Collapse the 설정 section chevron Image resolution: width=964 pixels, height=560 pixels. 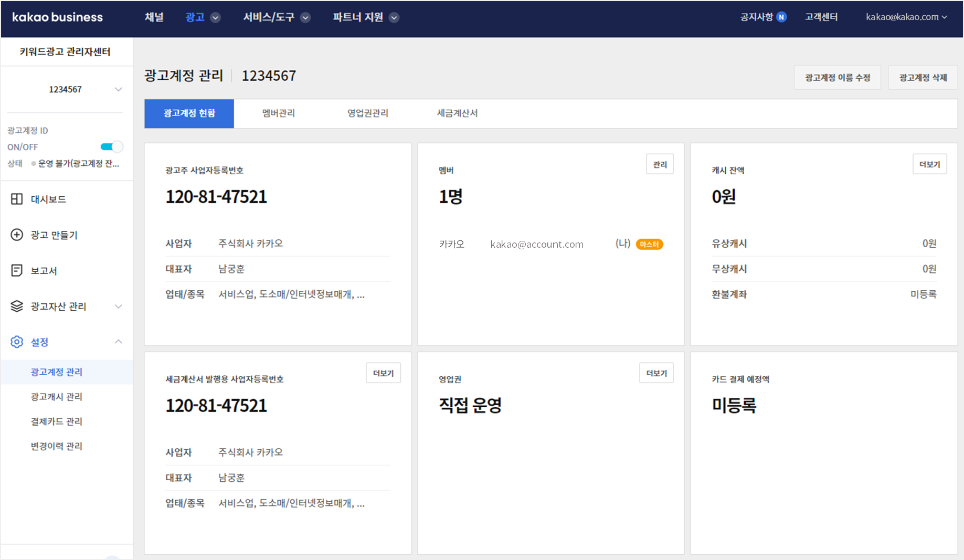click(119, 342)
